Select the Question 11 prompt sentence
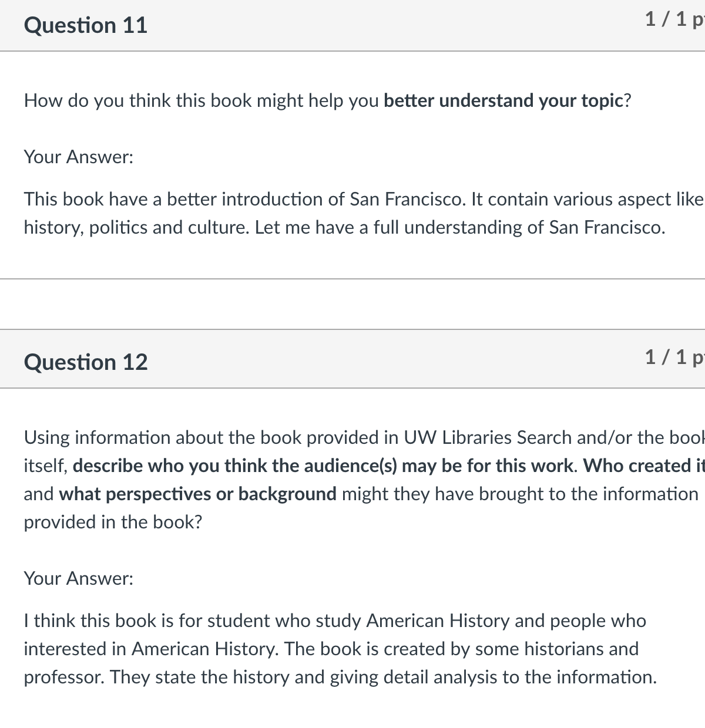 tap(328, 101)
